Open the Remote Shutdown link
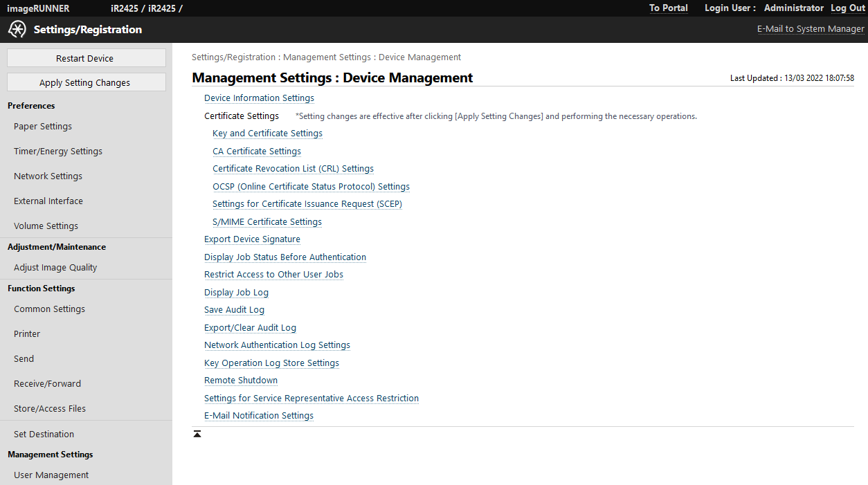 [x=241, y=381]
